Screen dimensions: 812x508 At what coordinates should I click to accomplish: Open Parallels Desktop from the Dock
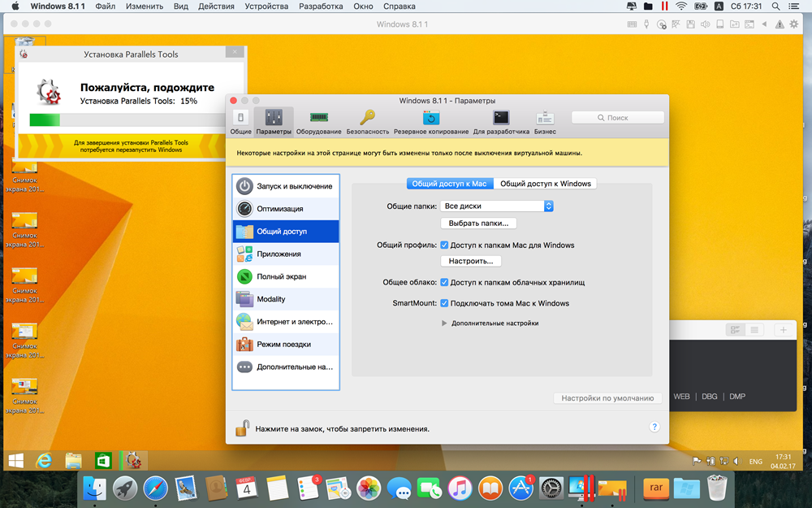tap(581, 488)
